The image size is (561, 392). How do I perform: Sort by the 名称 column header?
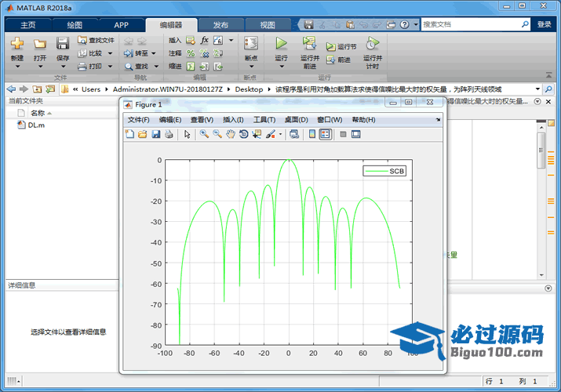(38, 113)
